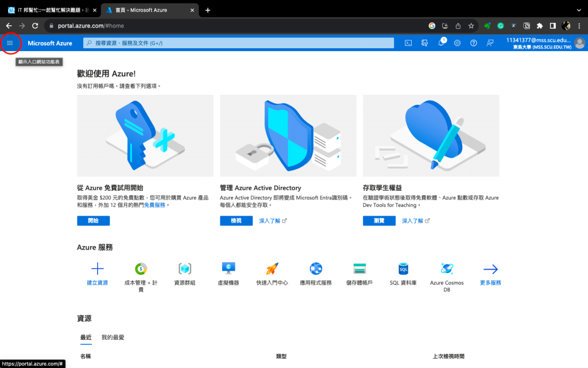Open directories and subscriptions filter icon
This screenshot has width=588, height=368.
pyautogui.click(x=424, y=43)
